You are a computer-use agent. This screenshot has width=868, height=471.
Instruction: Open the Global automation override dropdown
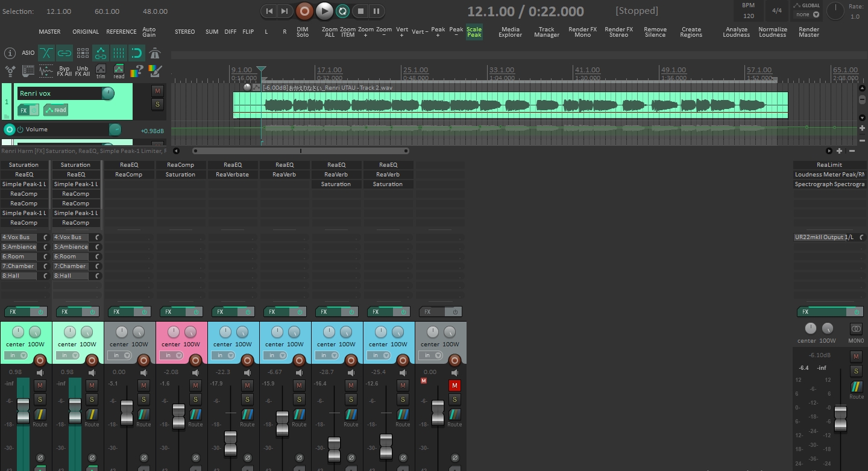click(x=808, y=14)
